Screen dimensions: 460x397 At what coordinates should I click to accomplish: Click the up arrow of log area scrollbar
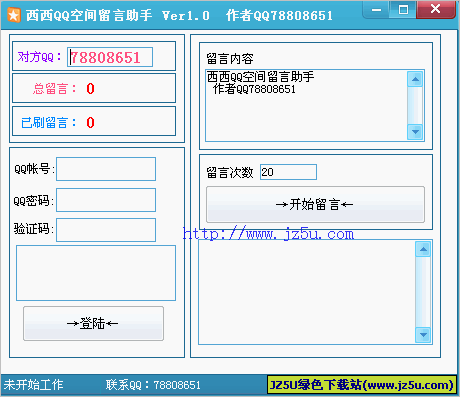pyautogui.click(x=423, y=249)
